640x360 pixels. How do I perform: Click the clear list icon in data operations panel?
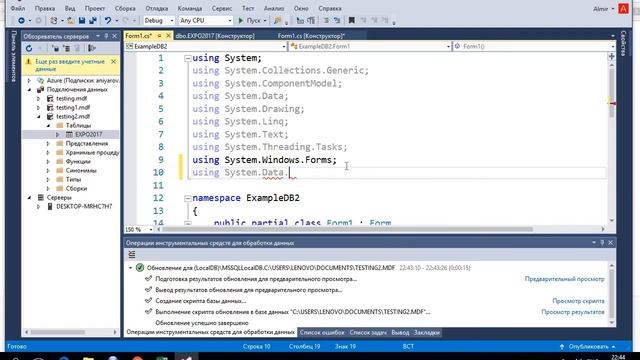pos(132,254)
